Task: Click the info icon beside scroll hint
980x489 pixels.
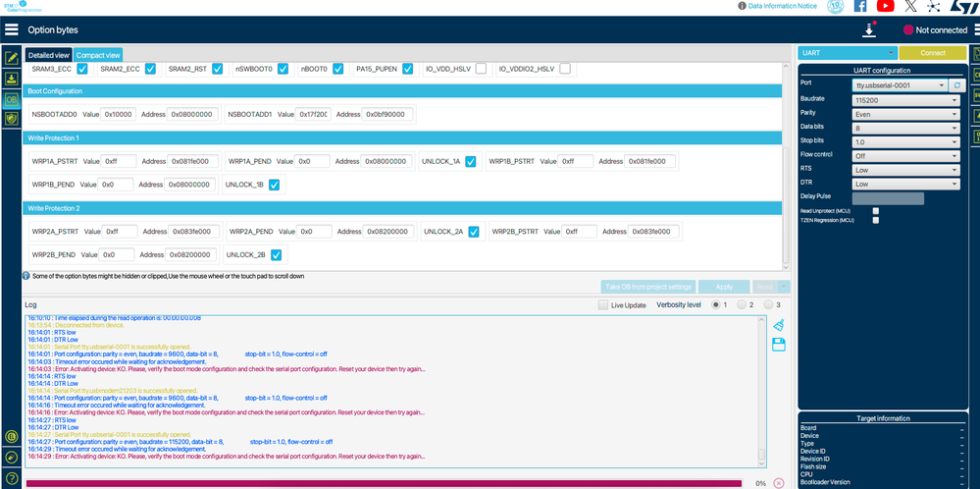Action: (26, 276)
